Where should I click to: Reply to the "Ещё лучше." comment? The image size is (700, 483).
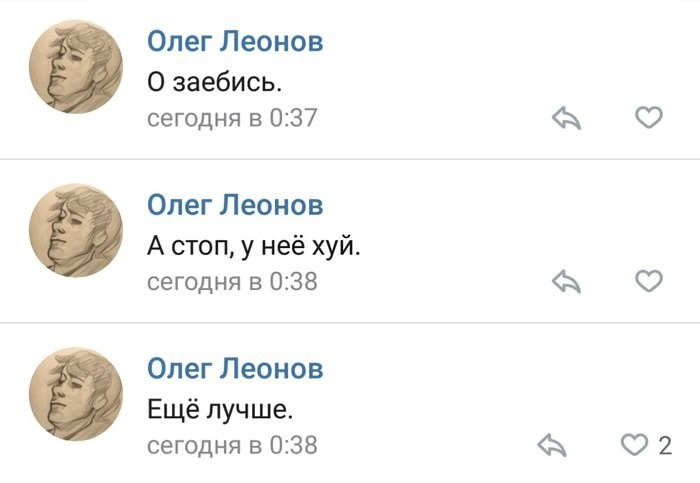552,444
